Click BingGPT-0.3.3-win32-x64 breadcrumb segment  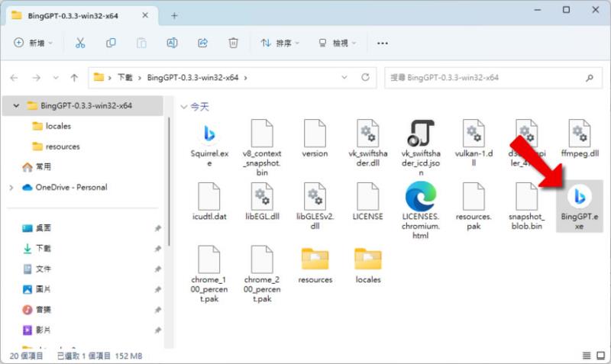coord(192,78)
